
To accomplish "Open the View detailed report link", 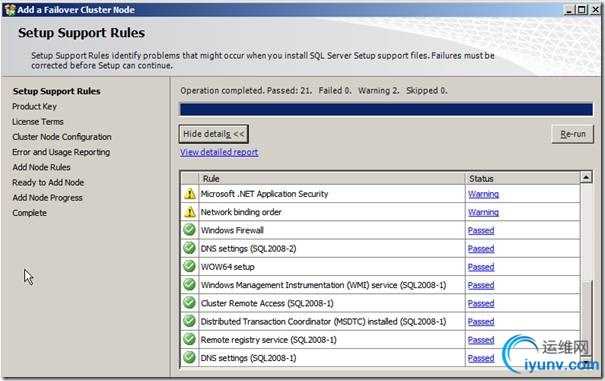I will [219, 152].
